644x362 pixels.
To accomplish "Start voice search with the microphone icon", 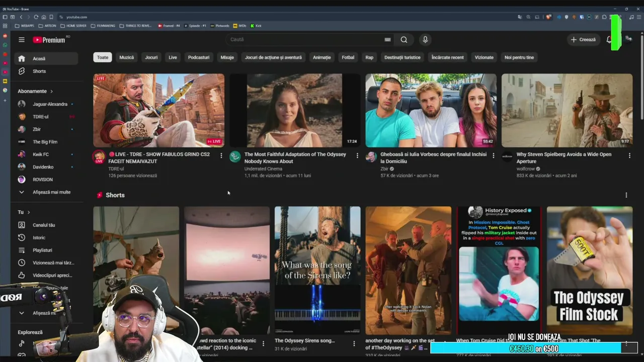I will coord(425,40).
